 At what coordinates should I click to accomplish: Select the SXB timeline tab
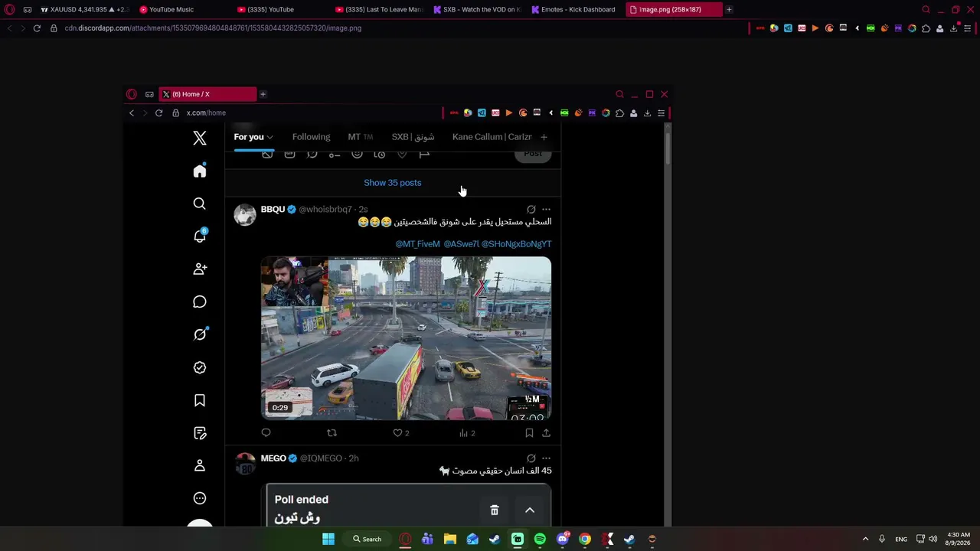[413, 137]
